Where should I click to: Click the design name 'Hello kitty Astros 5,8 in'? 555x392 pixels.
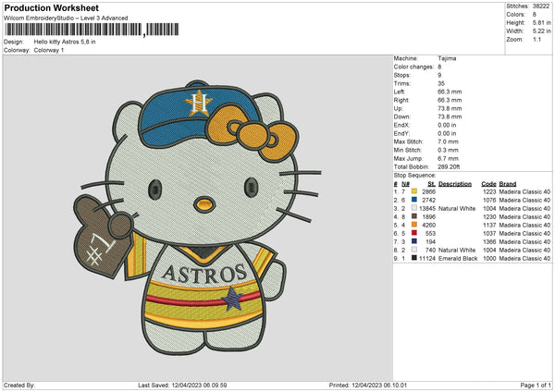[x=65, y=42]
